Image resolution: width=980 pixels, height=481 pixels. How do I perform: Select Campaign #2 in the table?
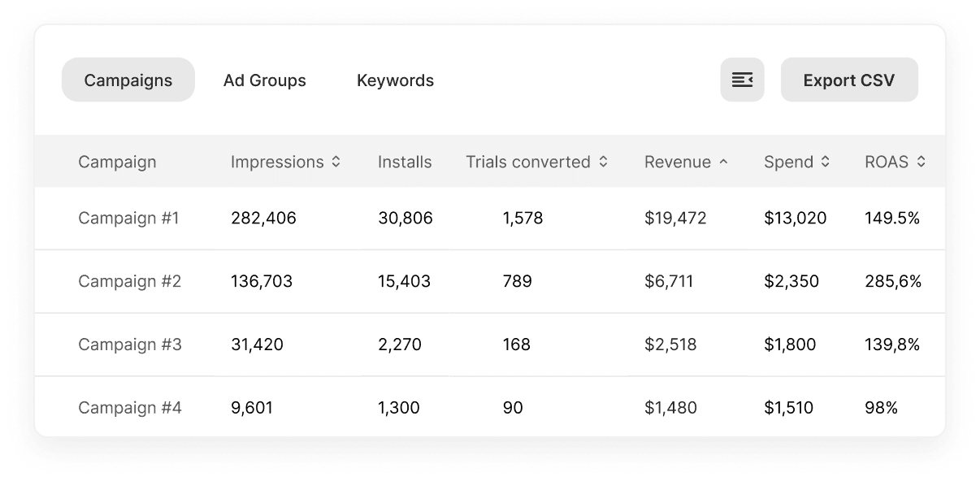(x=128, y=281)
